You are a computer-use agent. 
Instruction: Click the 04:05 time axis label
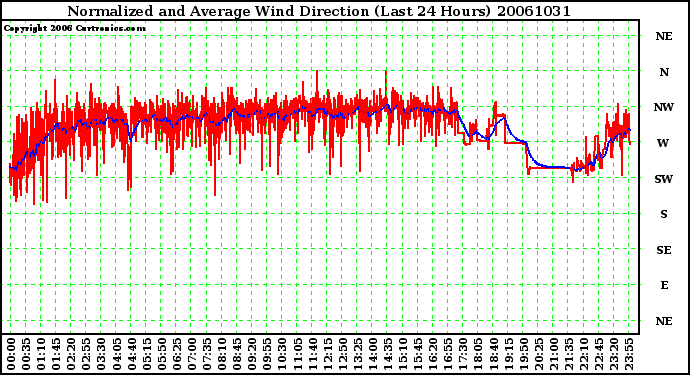(x=117, y=354)
